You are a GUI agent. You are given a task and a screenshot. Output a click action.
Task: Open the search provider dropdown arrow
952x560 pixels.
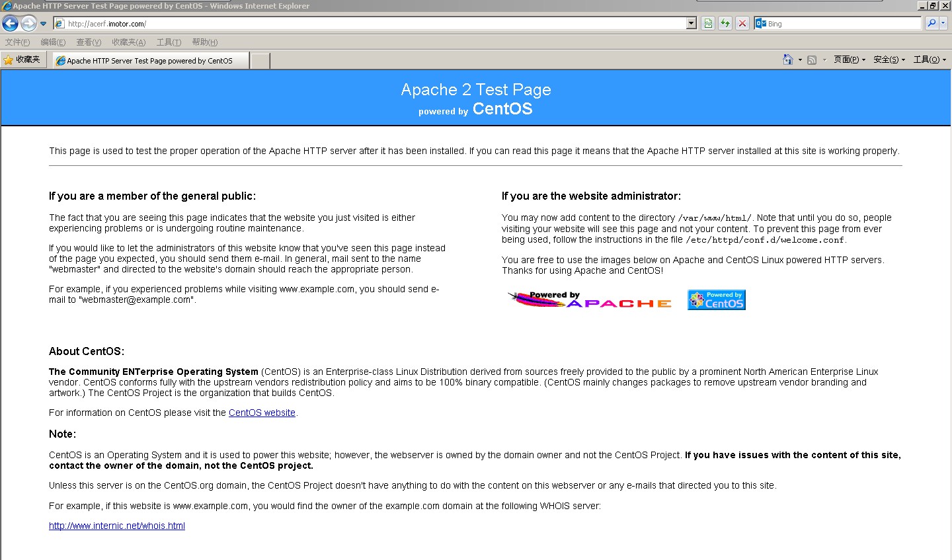point(943,23)
